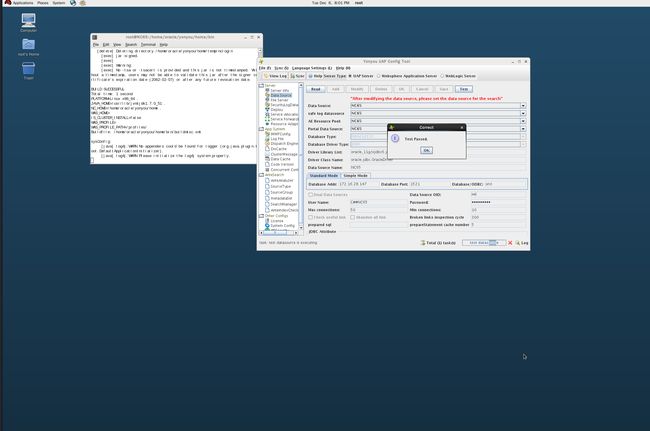Open the Terminal menu in terminal window
The height and width of the screenshot is (431, 650).
(x=148, y=44)
